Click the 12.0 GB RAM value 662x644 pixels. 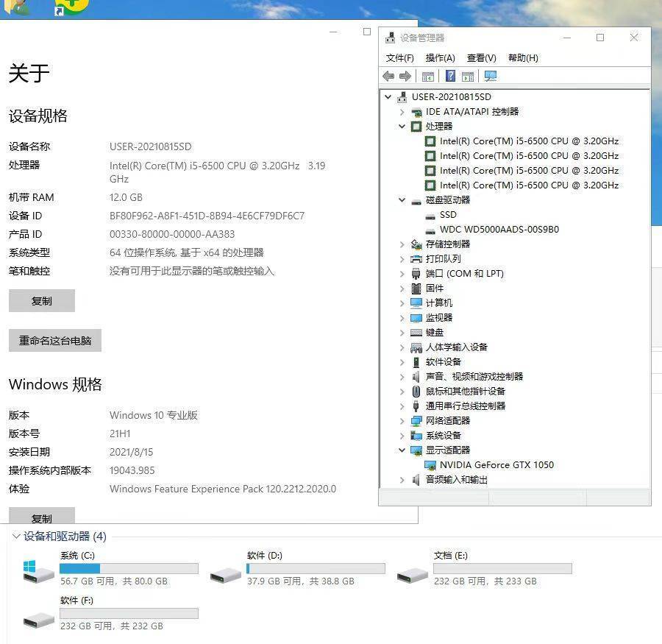[126, 197]
